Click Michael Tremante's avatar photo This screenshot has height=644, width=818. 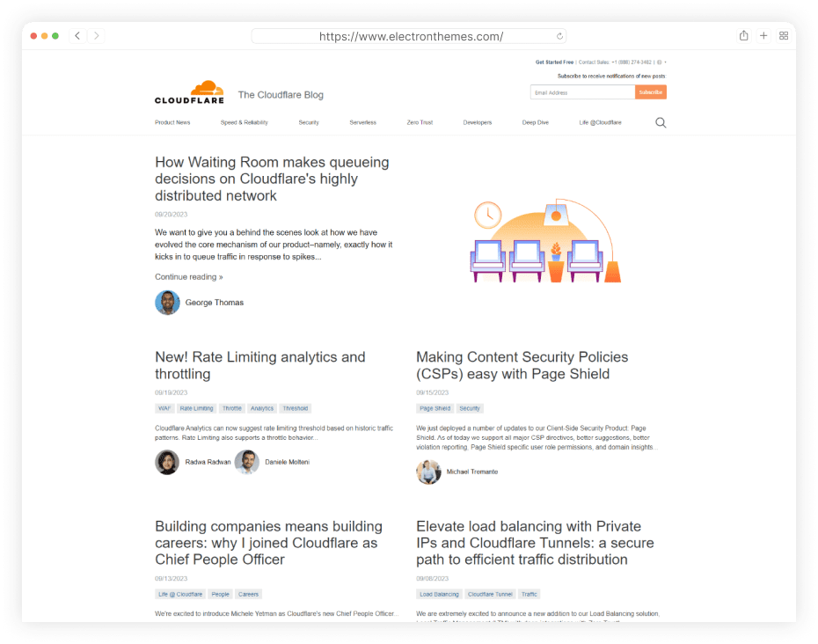(429, 472)
